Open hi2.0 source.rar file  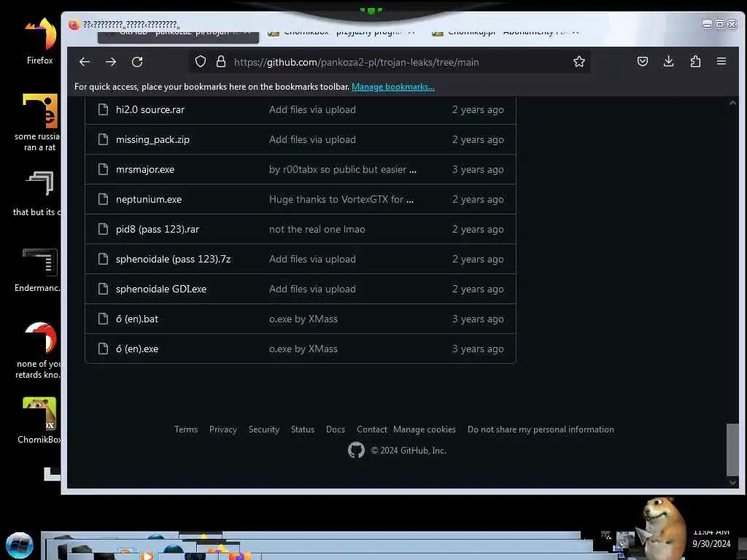[x=150, y=109]
